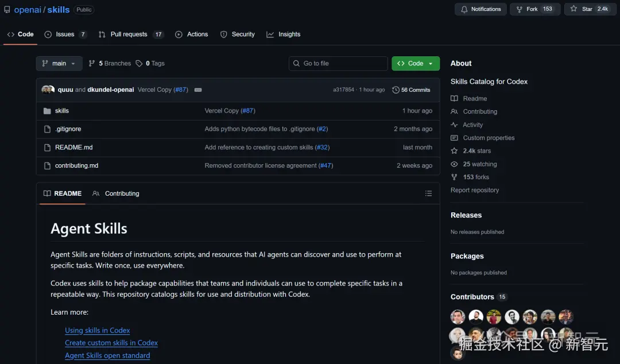Viewport: 620px width, 364px height.
Task: Open the Issues tab
Action: (65, 34)
